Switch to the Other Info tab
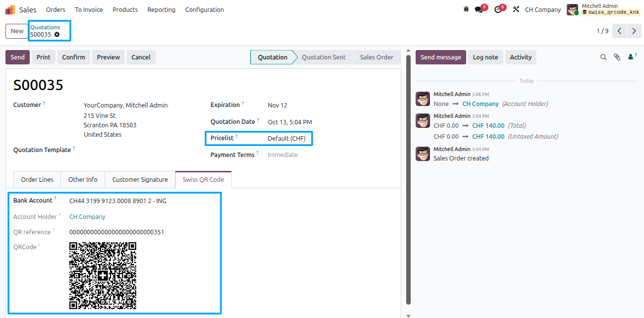Screen dimensions: 644x318 click(x=83, y=179)
